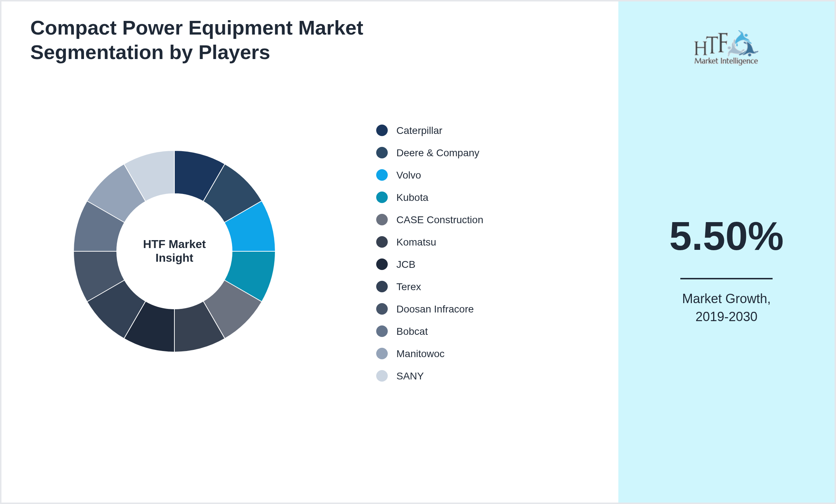Click the HTF Market Intelligence logo

click(x=726, y=48)
